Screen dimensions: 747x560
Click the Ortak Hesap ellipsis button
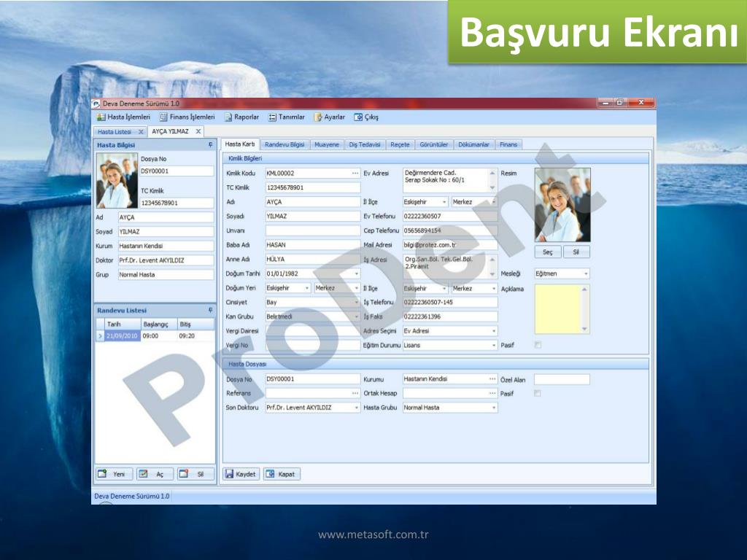pos(492,393)
